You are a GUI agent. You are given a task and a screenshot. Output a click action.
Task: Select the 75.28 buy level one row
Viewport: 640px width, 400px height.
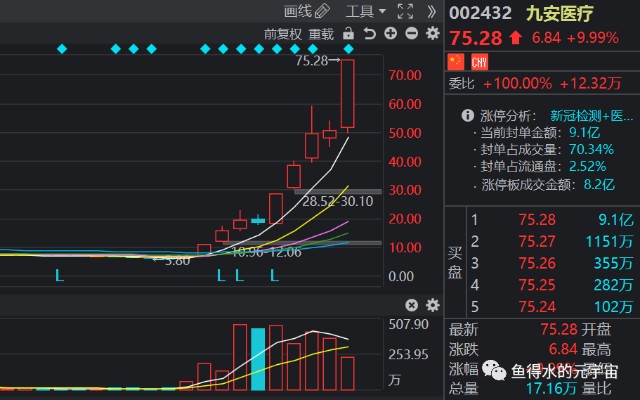(x=553, y=220)
